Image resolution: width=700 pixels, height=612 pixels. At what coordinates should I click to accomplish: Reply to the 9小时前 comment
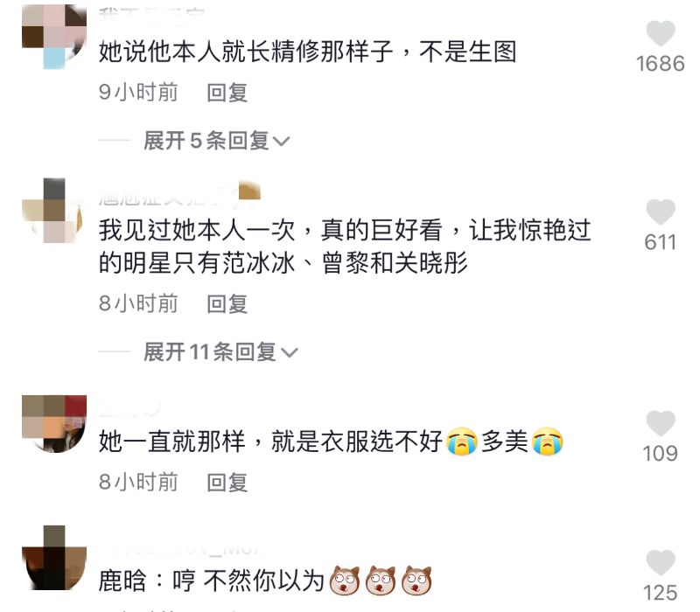tap(227, 93)
